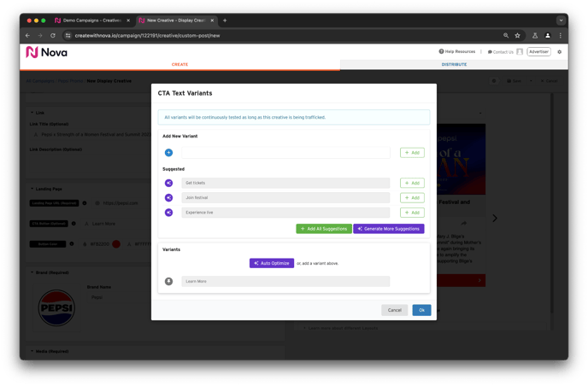Click Add All Suggestions button
588x386 pixels.
324,229
